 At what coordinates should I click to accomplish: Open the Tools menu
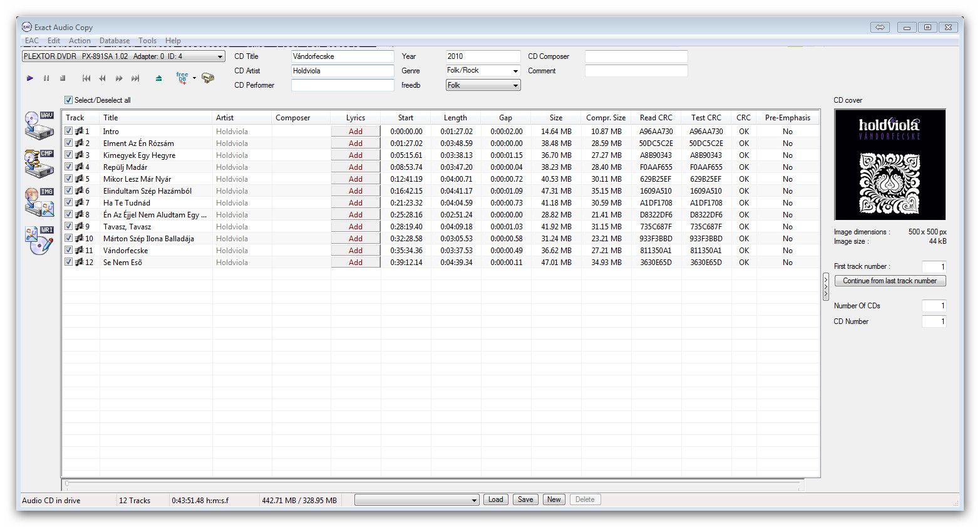point(147,41)
